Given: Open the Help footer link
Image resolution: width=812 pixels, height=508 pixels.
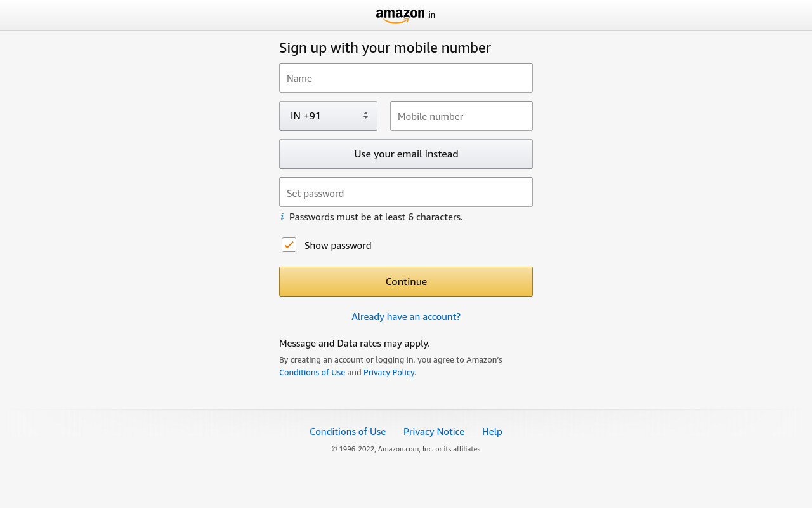Looking at the screenshot, I should [x=492, y=431].
